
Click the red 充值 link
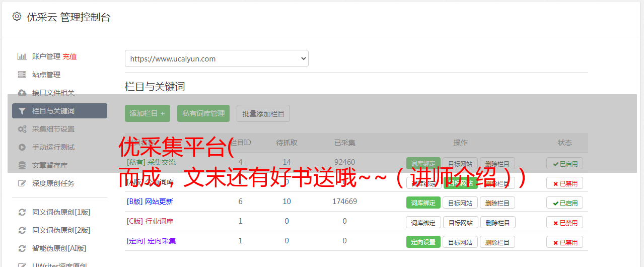69,56
